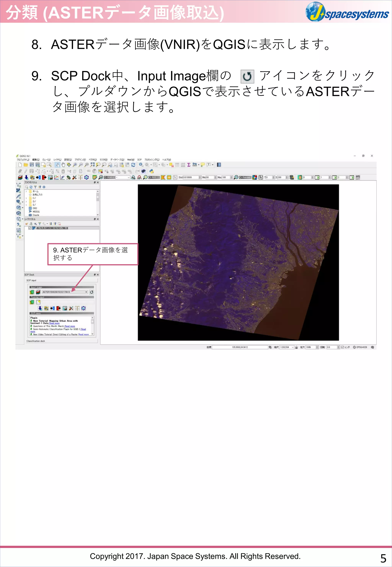Click the New Project icon in QGIS toolbar
Image resolution: width=392 pixels, height=567 pixels.
click(x=20, y=165)
